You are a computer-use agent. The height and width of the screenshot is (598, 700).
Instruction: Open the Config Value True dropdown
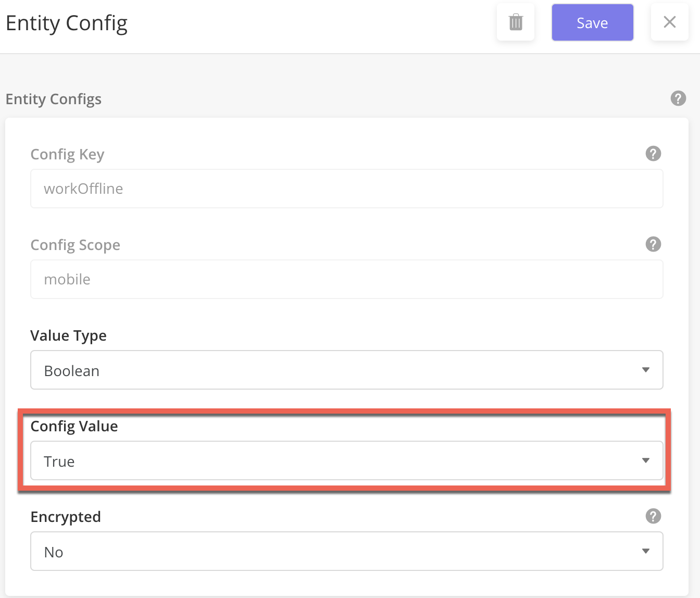347,460
